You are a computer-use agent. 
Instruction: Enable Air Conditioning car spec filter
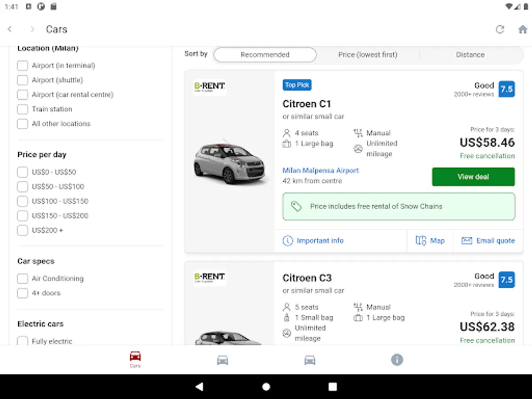coord(23,278)
